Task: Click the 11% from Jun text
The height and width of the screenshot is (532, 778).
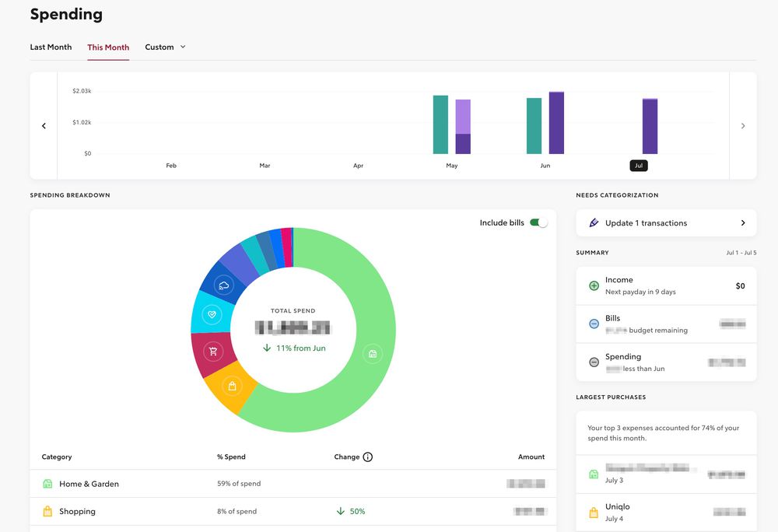Action: 300,348
